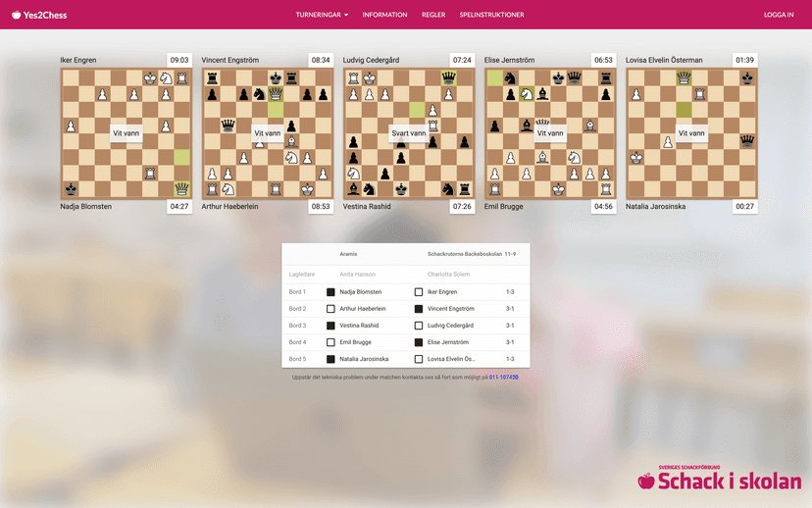Screen dimensions: 812x508
Task: Click black color box beside Elise Jernström
Action: [419, 342]
